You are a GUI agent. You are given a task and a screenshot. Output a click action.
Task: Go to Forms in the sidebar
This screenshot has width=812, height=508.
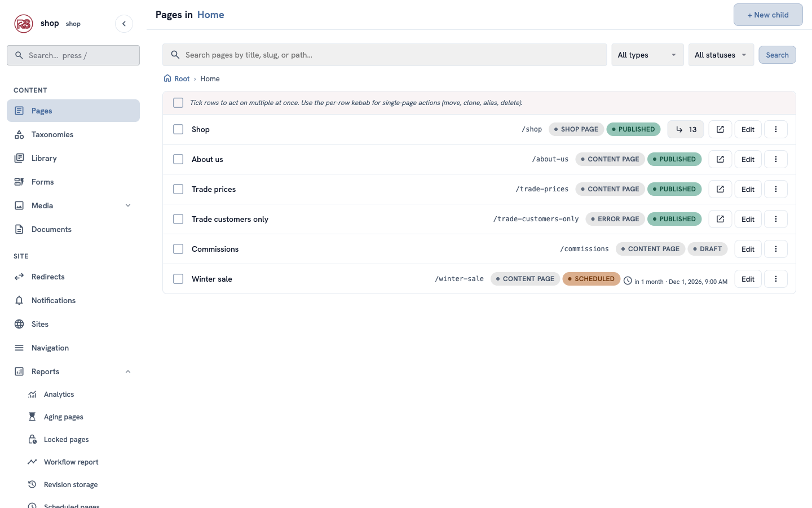pyautogui.click(x=73, y=182)
